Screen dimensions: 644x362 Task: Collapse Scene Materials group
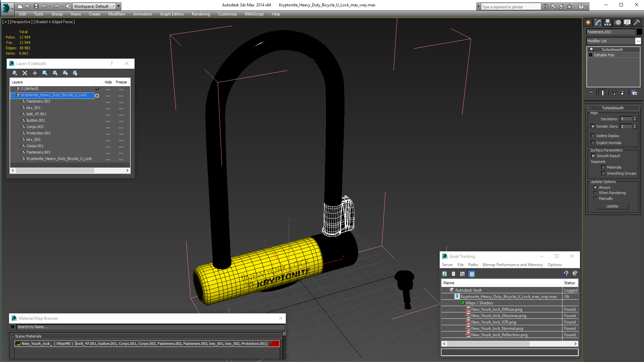tap(13, 336)
